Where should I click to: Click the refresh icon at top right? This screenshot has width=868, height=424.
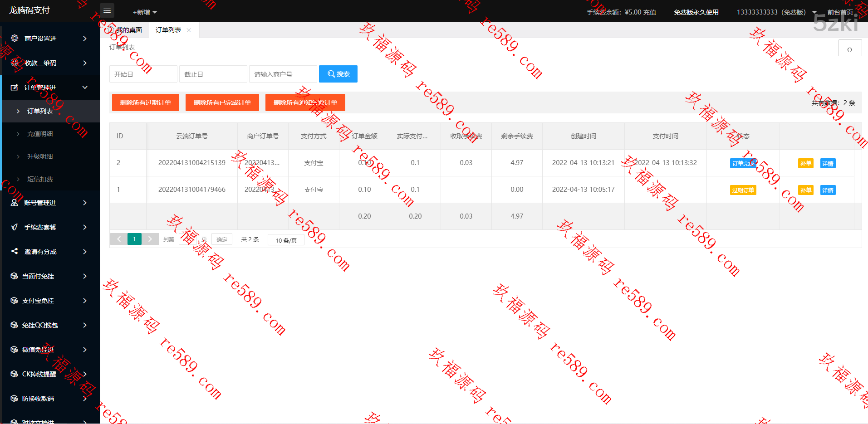[x=849, y=49]
